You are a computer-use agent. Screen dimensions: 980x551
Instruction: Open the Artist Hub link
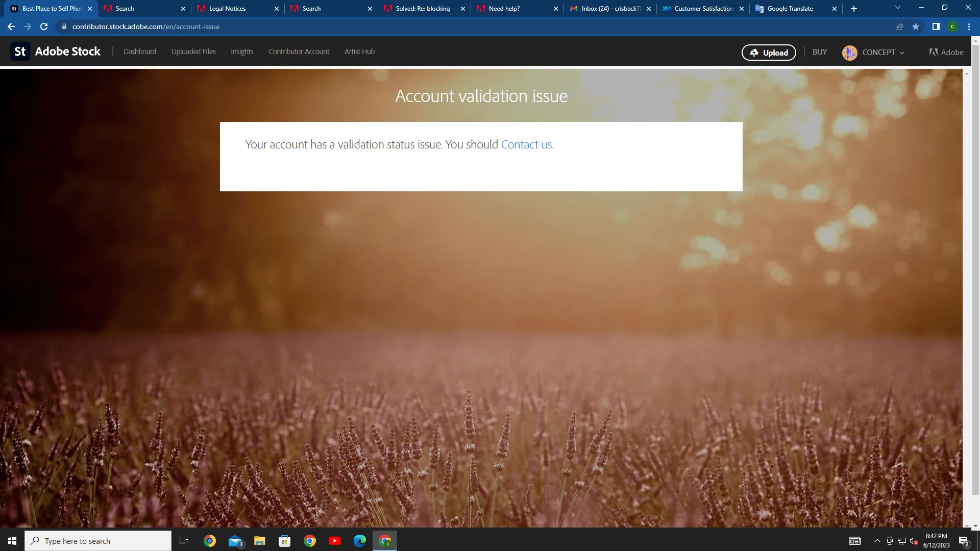pyautogui.click(x=359, y=52)
